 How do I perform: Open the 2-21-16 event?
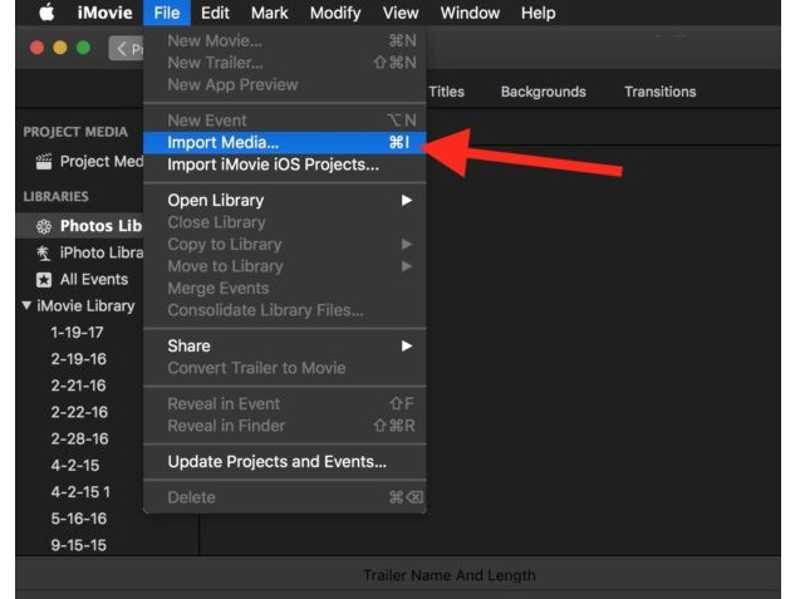click(x=78, y=386)
